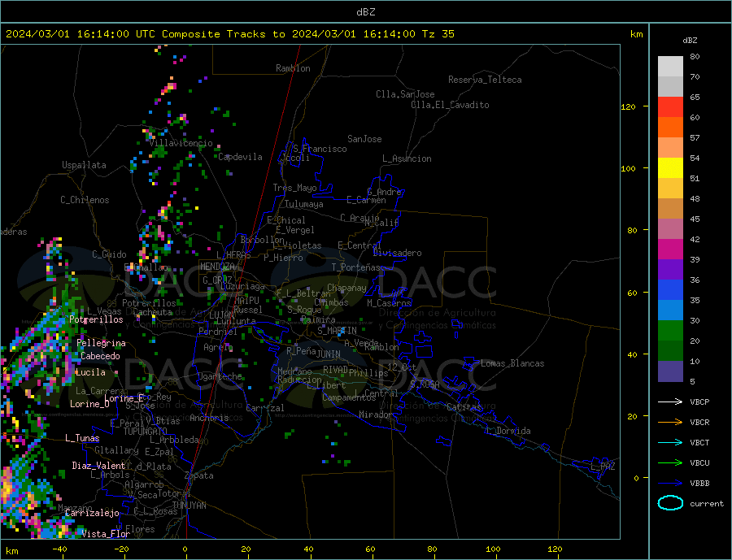
Task: Click the 'Tz 35' text in the header
Action: [438, 34]
